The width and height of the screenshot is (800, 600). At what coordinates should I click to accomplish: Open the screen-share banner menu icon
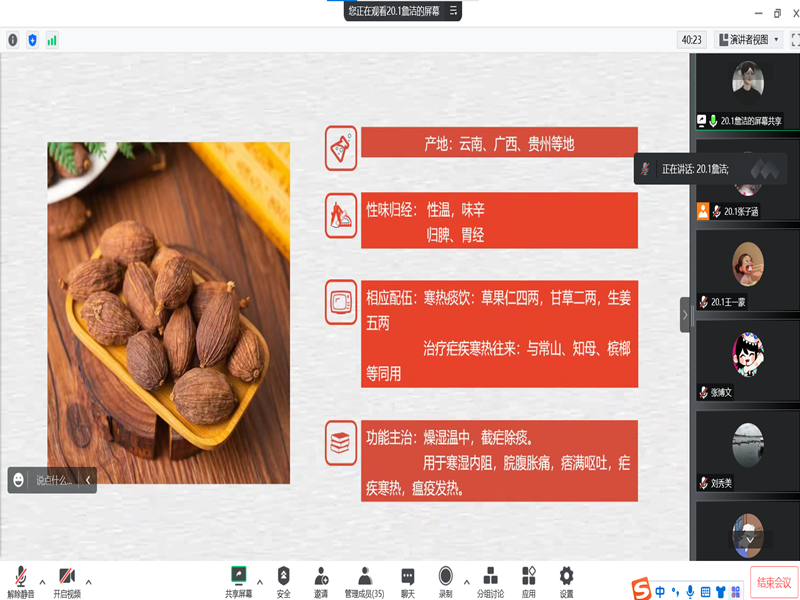click(453, 11)
